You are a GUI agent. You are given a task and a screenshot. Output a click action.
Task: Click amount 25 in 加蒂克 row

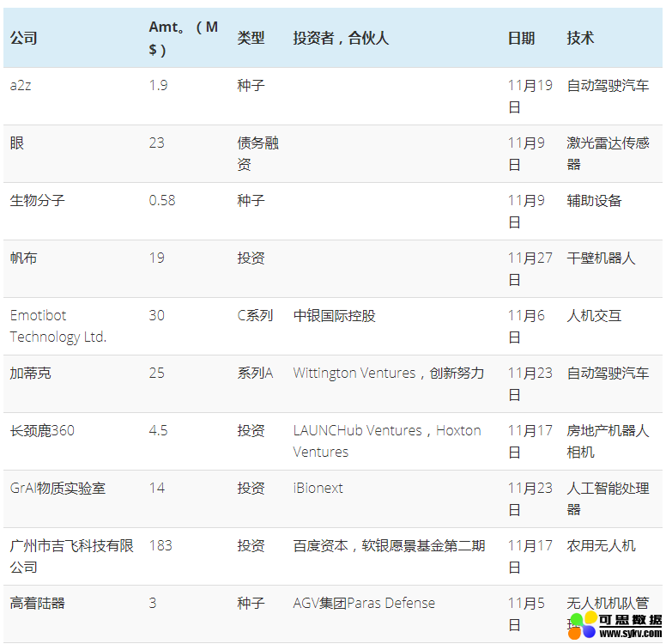click(x=156, y=373)
